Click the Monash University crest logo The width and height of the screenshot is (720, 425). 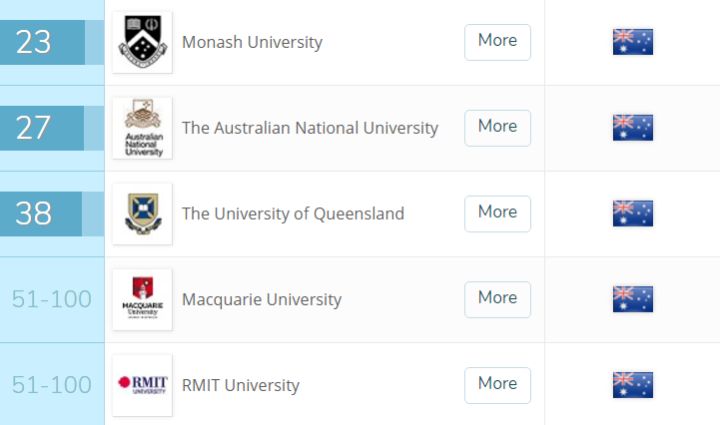point(142,42)
